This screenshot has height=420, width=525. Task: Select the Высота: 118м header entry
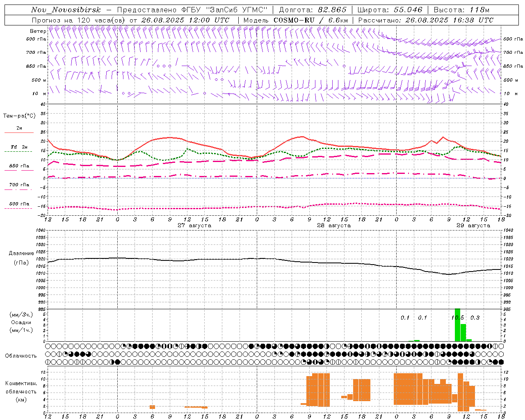461,10
